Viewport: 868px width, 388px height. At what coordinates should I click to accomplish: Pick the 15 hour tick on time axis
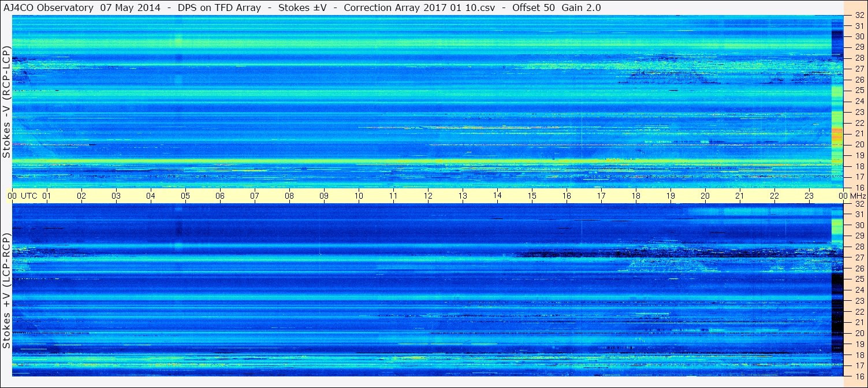[532, 196]
